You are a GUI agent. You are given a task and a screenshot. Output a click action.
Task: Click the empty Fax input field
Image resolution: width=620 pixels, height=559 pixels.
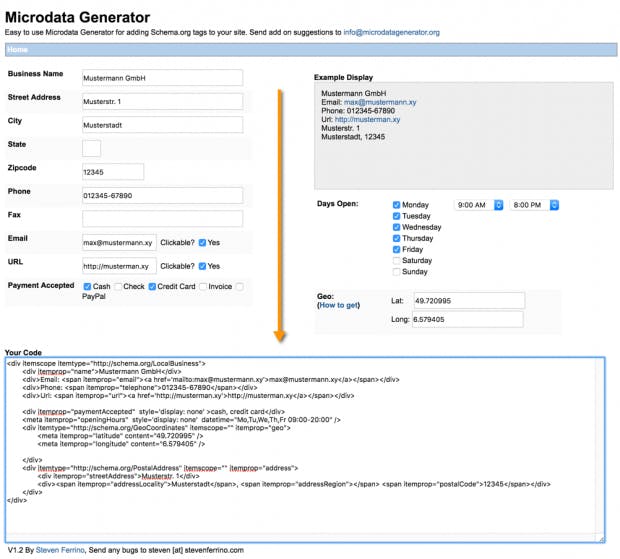(162, 219)
